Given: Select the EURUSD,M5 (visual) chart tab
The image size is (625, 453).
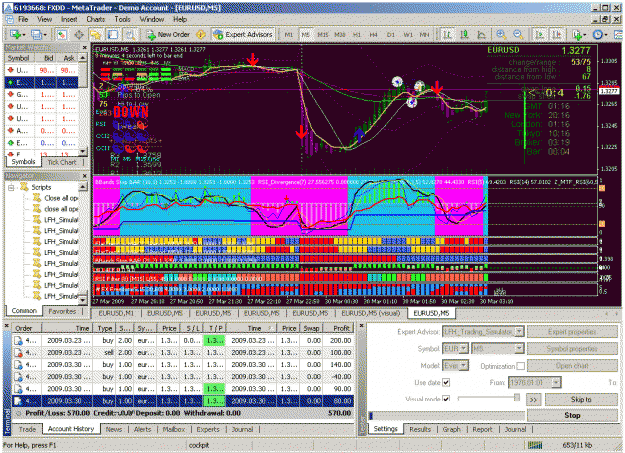Looking at the screenshot, I should 371,313.
